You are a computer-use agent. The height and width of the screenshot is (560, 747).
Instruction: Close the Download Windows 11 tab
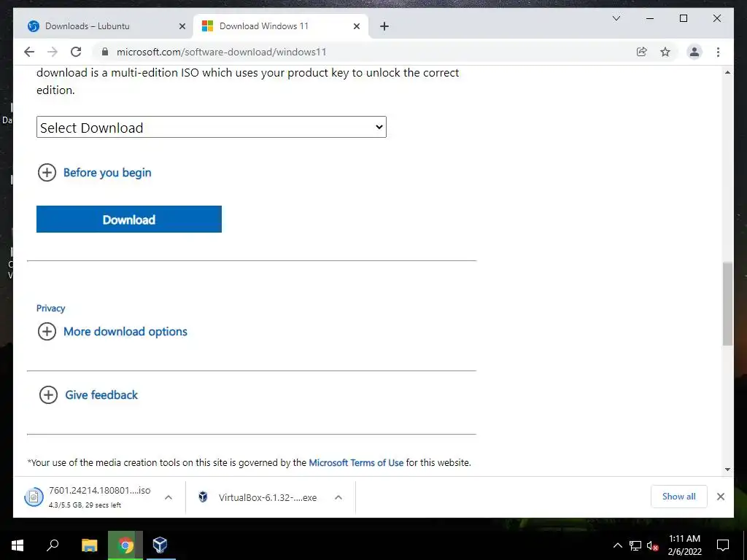356,26
